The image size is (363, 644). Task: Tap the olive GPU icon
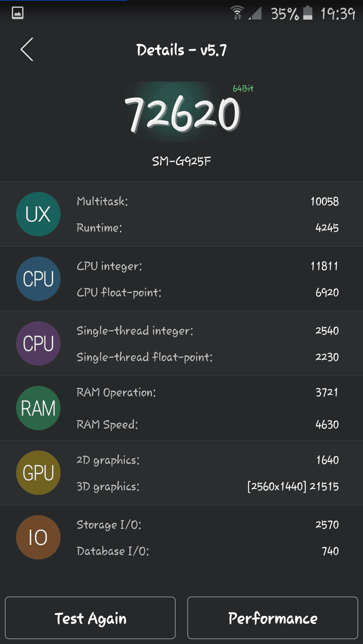[38, 473]
